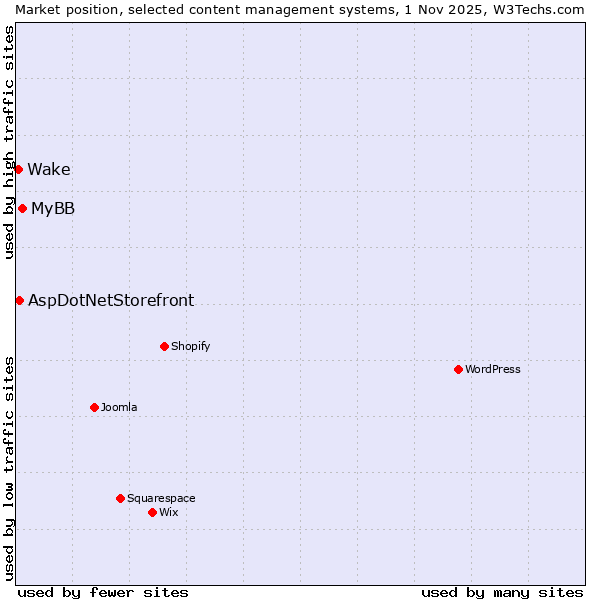Click the chart title mentioning W3Techs.com
Image resolution: width=600 pixels, height=600 pixels.
click(300, 9)
